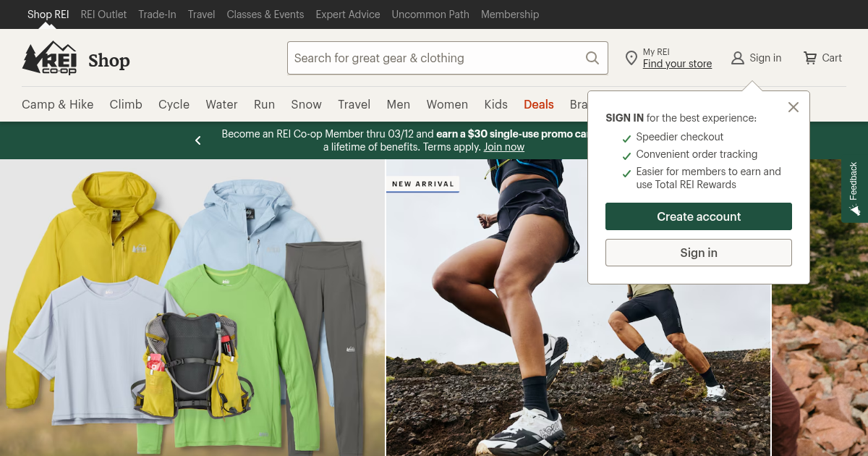This screenshot has width=868, height=456.
Task: Click the NEW ARRIVAL badge
Action: point(423,184)
